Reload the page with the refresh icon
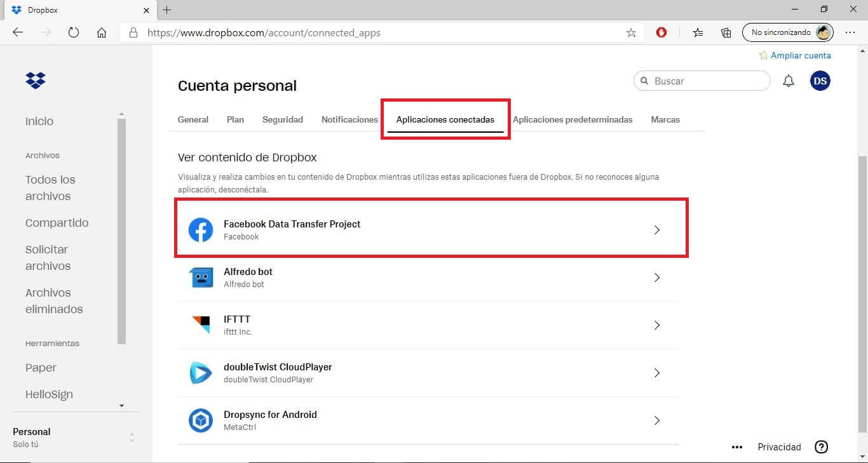 pos(74,32)
